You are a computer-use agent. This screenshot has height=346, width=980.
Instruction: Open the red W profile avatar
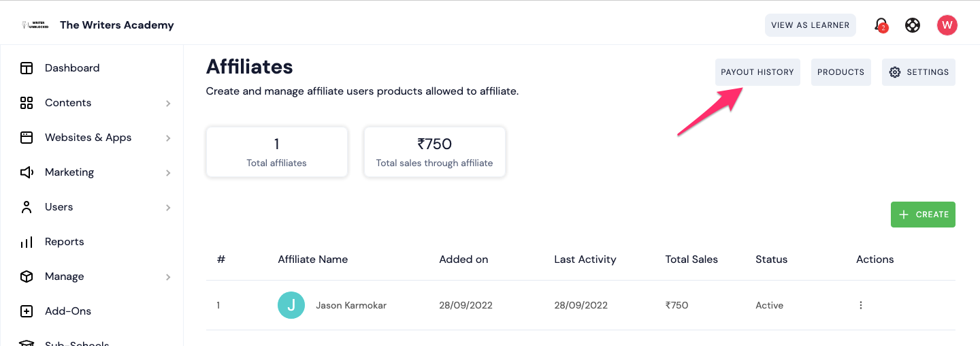(x=947, y=25)
